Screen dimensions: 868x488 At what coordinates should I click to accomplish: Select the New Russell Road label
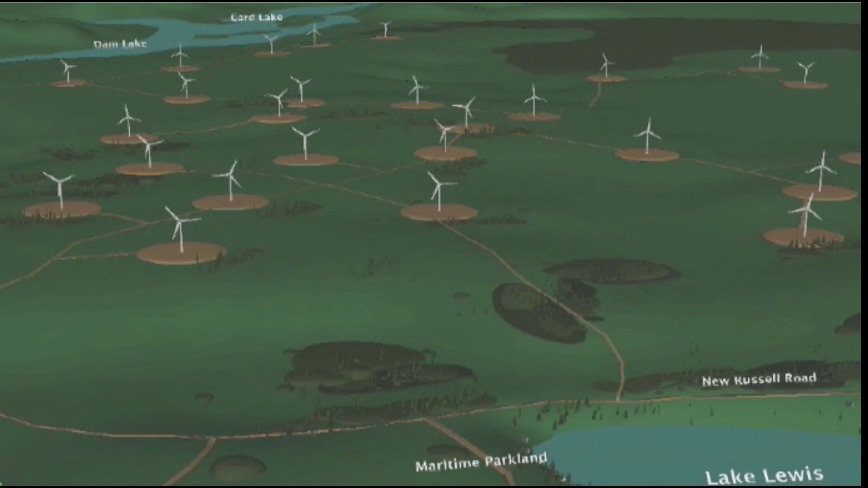[x=759, y=379]
